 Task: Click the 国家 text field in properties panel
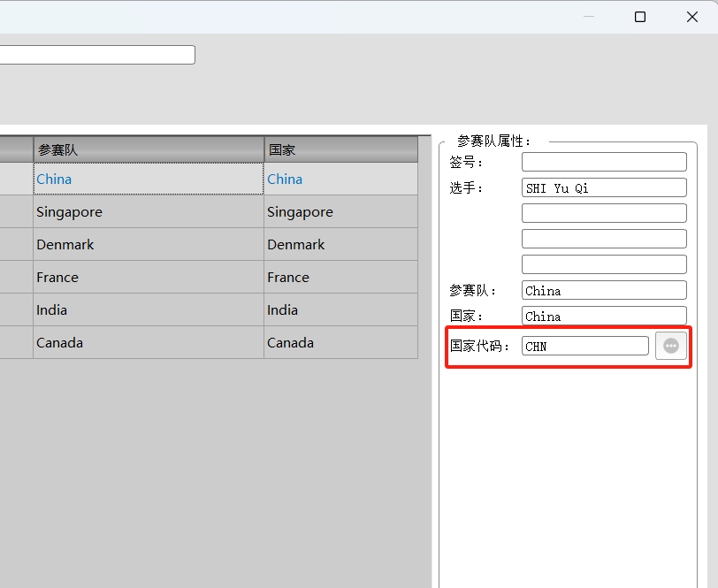coord(604,316)
